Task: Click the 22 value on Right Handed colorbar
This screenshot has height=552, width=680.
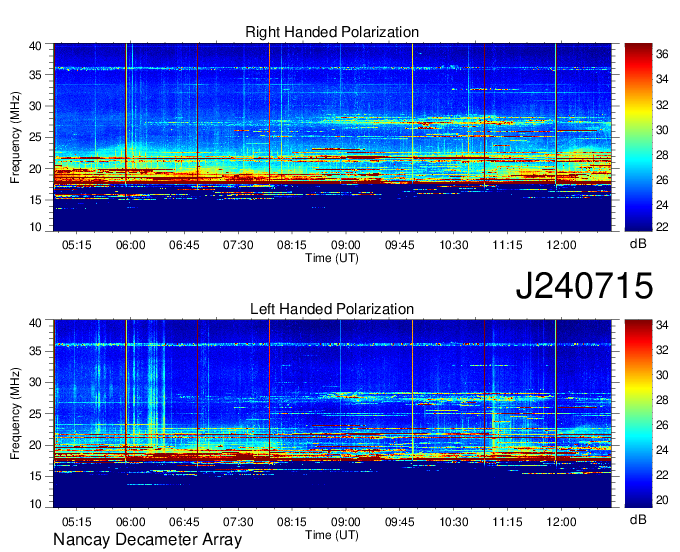Action: click(662, 227)
